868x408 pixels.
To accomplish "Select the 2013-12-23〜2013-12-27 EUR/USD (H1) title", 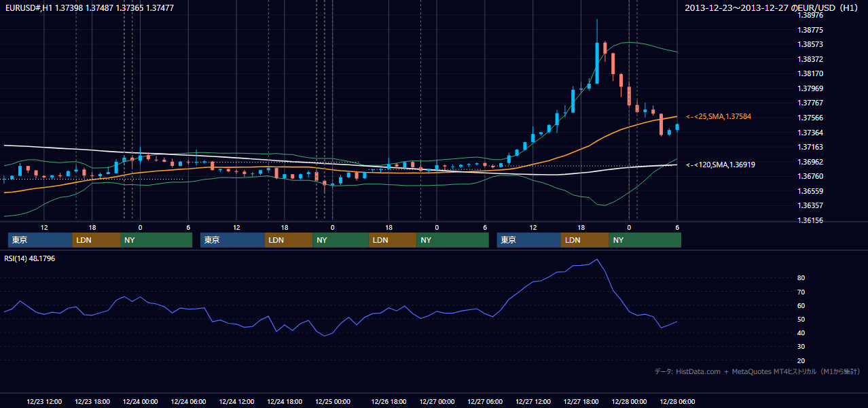I will click(773, 7).
